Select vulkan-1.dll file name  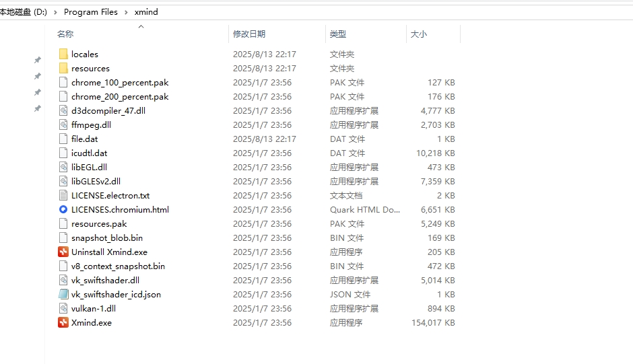(94, 308)
